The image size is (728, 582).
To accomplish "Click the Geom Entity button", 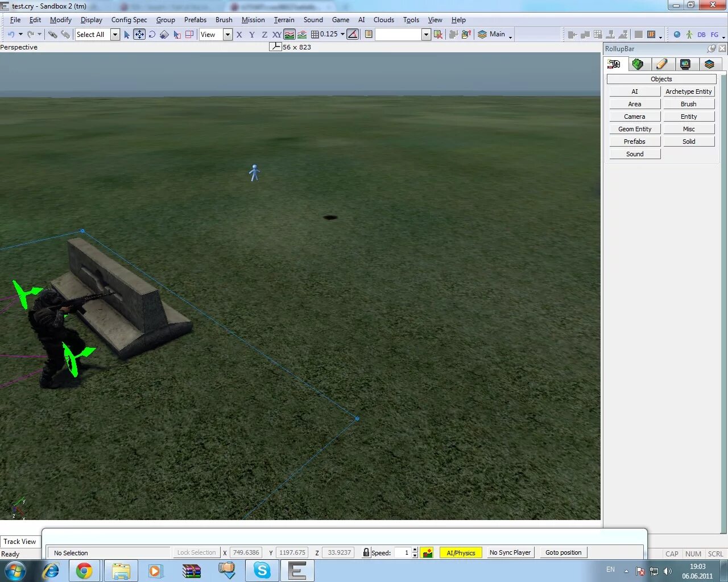I will [x=635, y=129].
